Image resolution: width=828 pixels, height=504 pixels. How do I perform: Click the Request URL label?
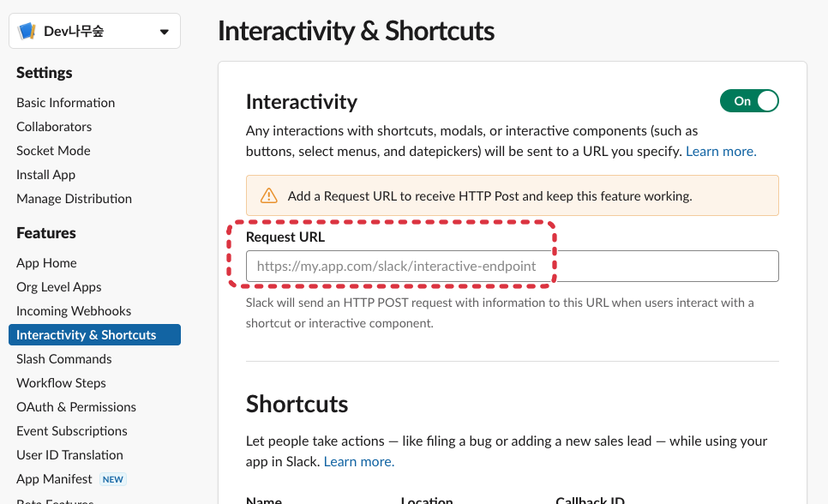click(x=285, y=237)
